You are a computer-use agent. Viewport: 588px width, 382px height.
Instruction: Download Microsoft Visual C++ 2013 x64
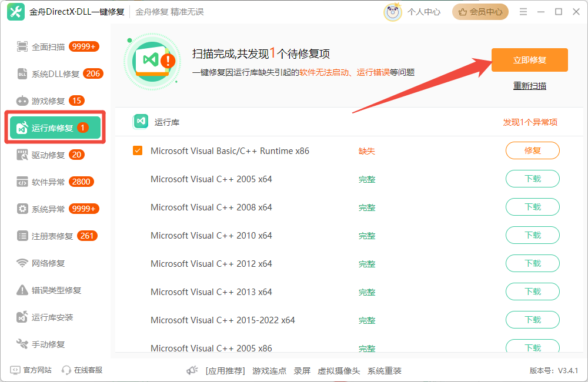(533, 291)
